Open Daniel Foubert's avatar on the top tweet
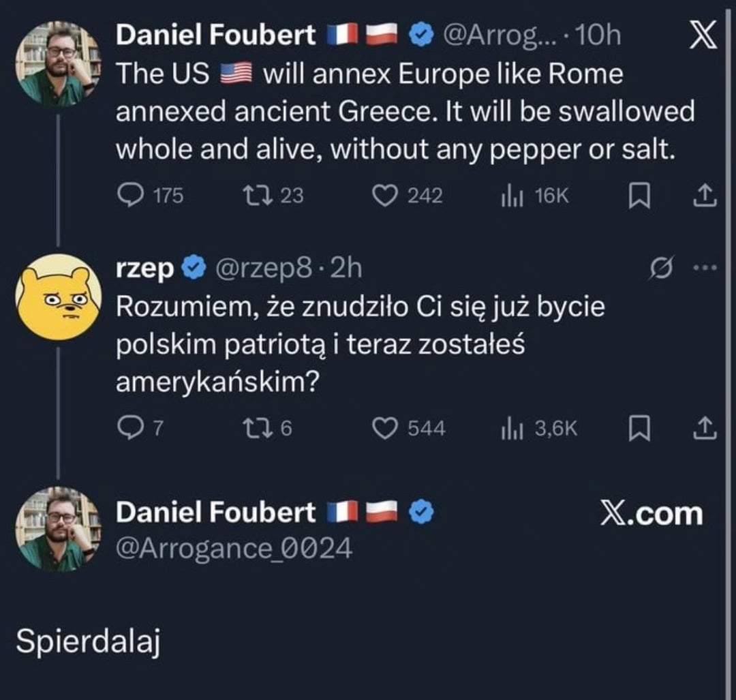The height and width of the screenshot is (700, 736). tap(58, 63)
